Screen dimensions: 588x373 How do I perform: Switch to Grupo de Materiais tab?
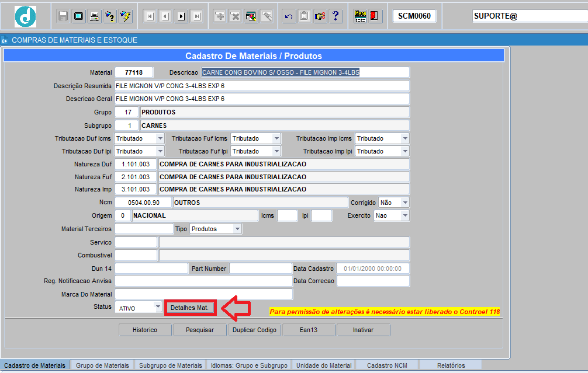[102, 365]
